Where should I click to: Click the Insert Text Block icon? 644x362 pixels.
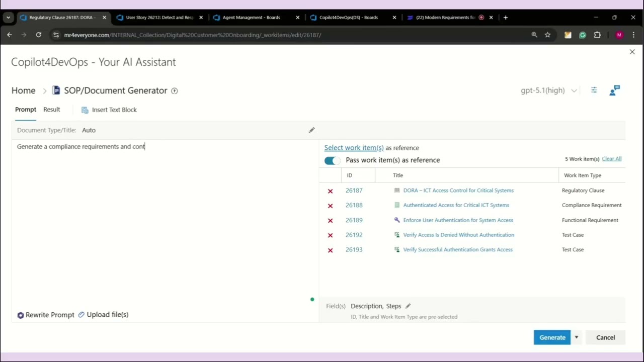pos(85,110)
